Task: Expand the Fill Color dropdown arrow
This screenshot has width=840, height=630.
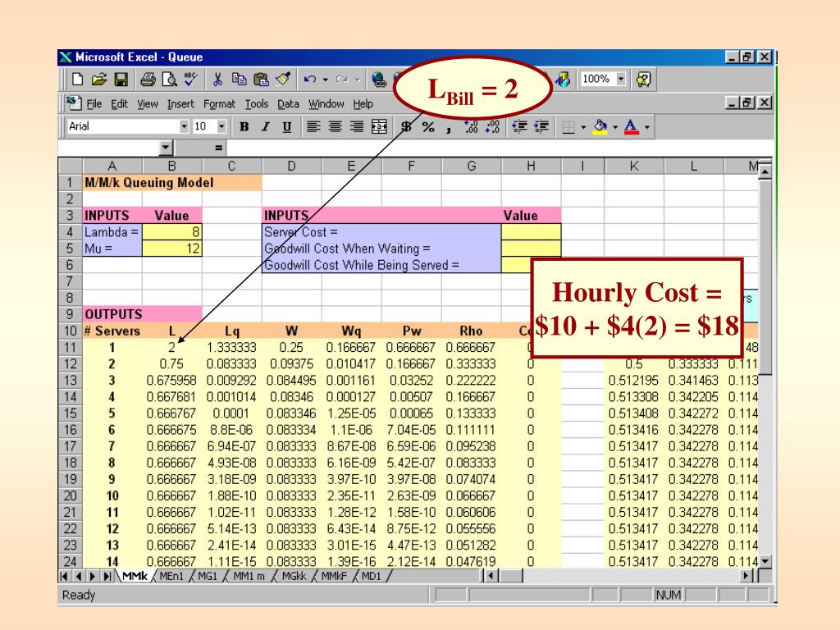Action: click(615, 127)
